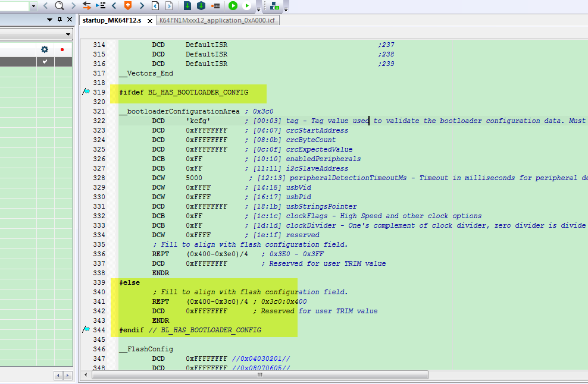
Task: Click the ';239' comment on line 316
Action: pyautogui.click(x=386, y=64)
